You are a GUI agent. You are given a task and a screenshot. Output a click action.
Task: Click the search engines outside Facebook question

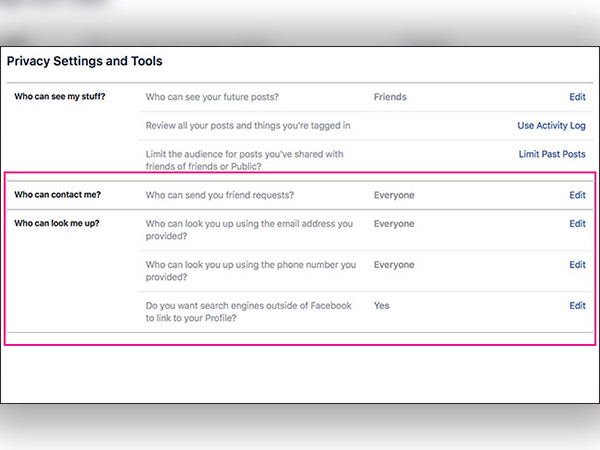point(248,312)
